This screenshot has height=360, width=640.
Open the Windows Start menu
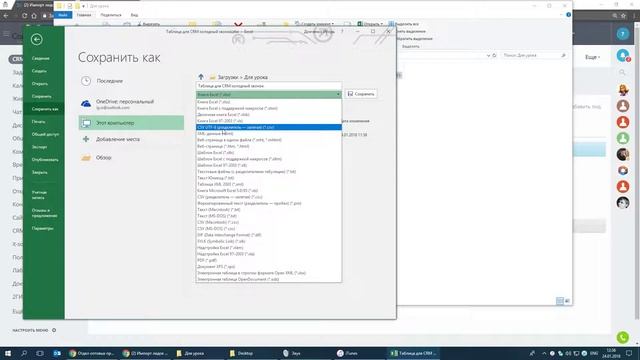pyautogui.click(x=7, y=353)
